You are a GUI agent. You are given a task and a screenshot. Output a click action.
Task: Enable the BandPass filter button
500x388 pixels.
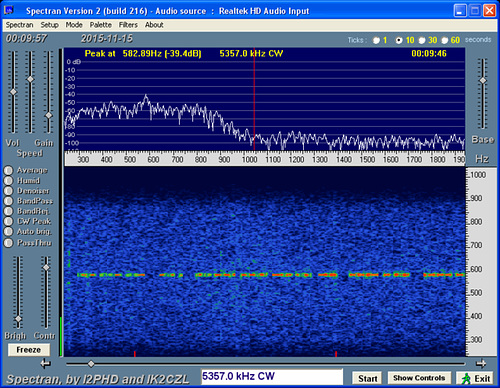8,201
